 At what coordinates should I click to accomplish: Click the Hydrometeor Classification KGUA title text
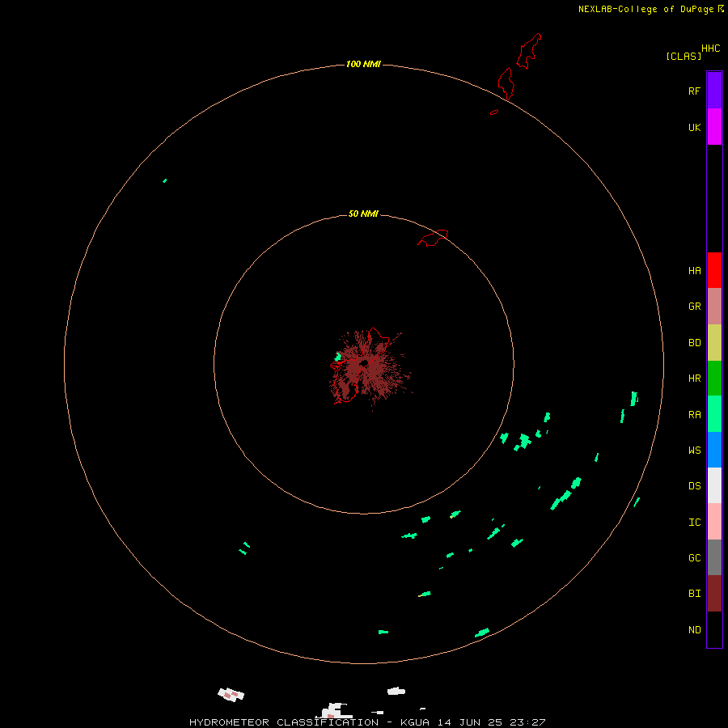tap(367, 722)
